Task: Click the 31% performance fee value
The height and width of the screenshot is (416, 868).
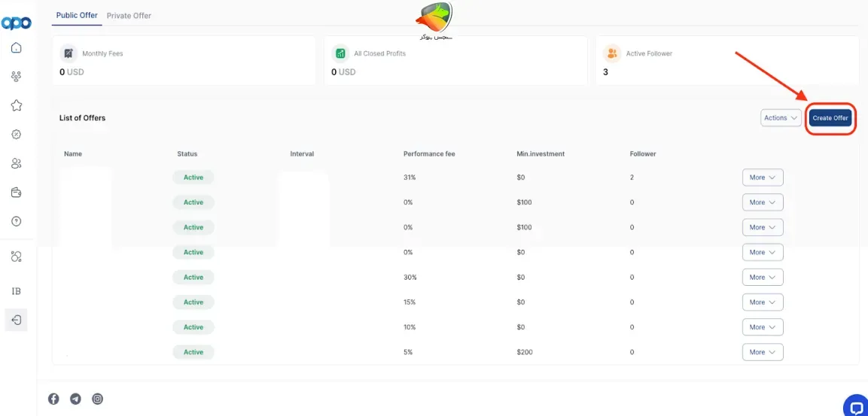Action: click(410, 178)
